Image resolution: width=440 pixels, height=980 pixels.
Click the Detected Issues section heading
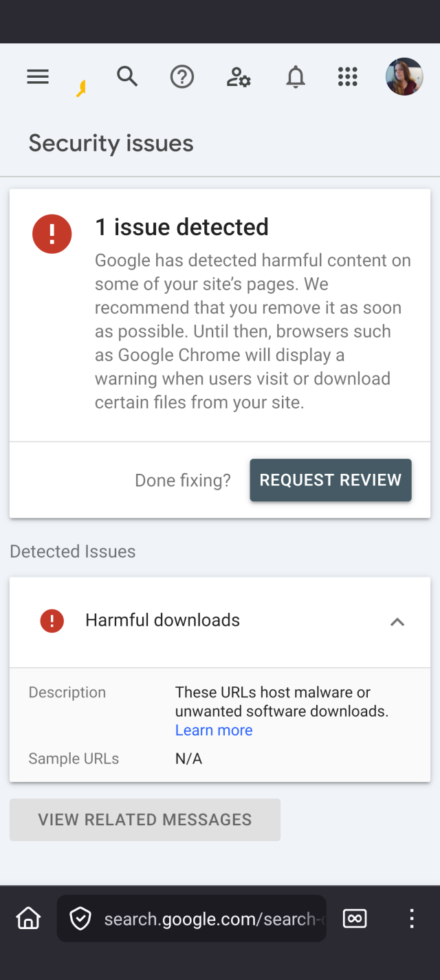[x=72, y=551]
